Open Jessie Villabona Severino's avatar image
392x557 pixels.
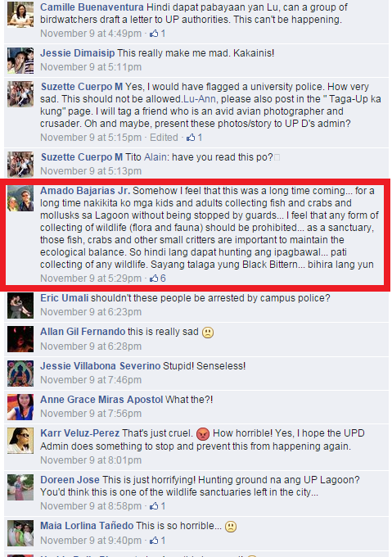pos(20,374)
